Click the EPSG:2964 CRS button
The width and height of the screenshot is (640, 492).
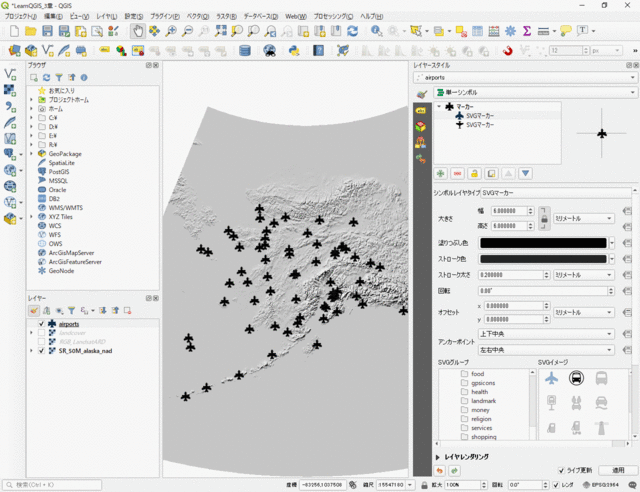click(x=601, y=485)
